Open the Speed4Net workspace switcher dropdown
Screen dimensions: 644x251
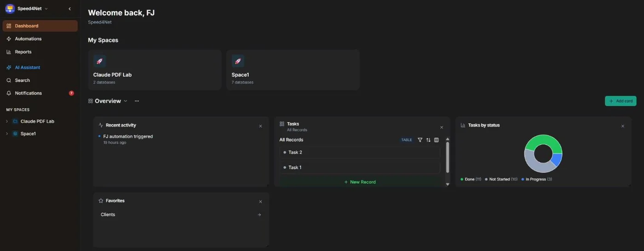32,8
